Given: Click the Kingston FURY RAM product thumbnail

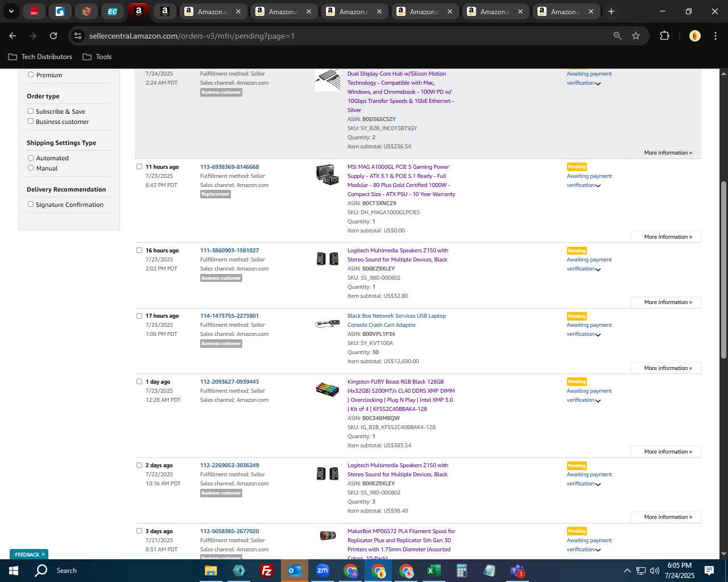Looking at the screenshot, I should pyautogui.click(x=328, y=389).
